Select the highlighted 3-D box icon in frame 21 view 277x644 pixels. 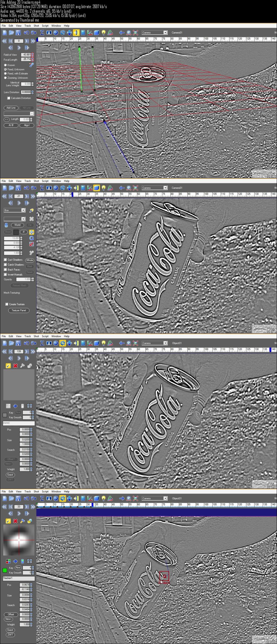pos(97,188)
